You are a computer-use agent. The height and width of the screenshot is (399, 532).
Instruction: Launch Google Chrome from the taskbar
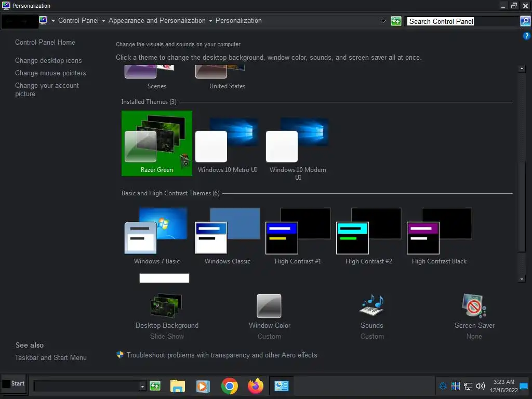[229, 386]
